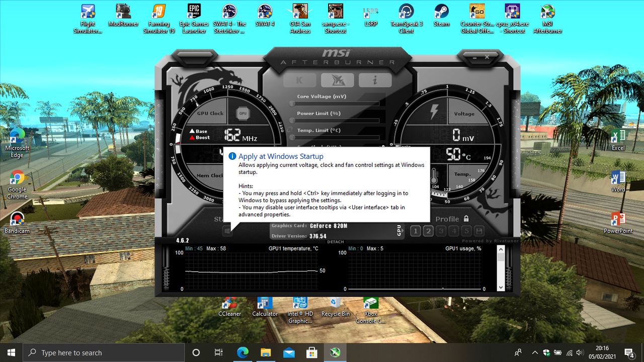
Task: Click the thermometer icon in gauge
Action: 434,176
